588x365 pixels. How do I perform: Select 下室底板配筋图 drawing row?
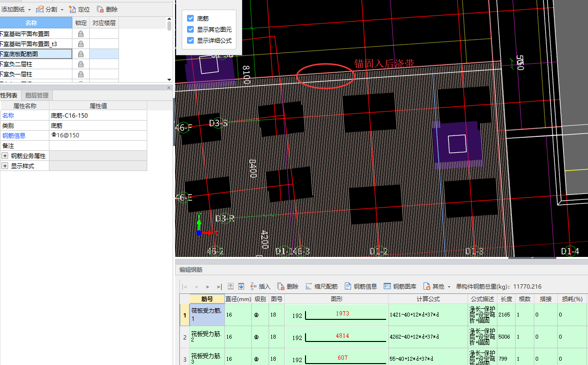(36, 54)
